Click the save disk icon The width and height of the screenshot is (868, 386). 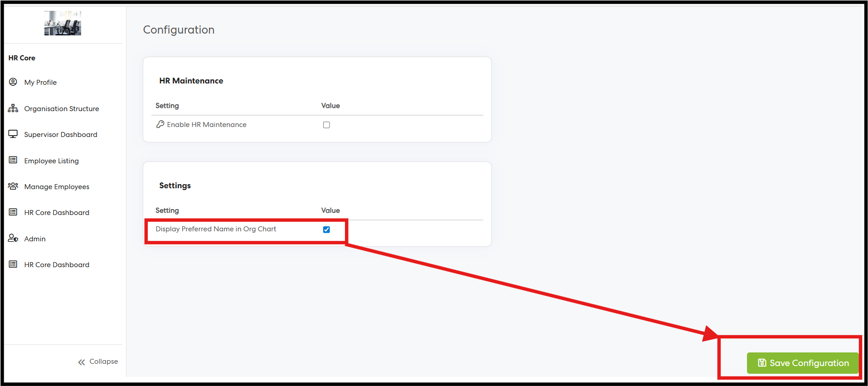(762, 363)
